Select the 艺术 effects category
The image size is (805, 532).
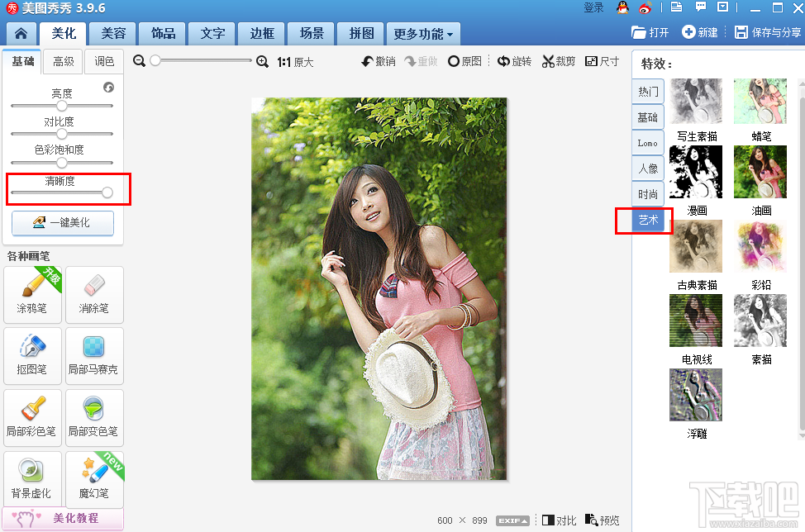coord(648,220)
